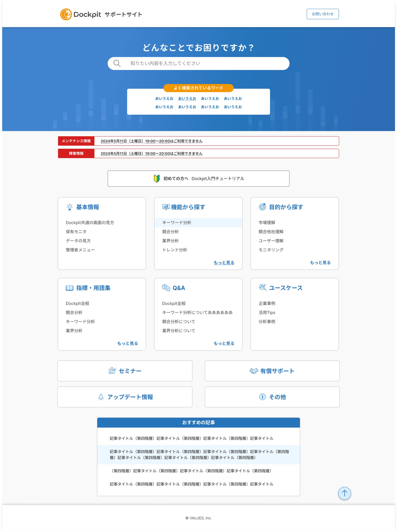Image resolution: width=397 pixels, height=532 pixels.
Task: Open the アップデート情報 button
Action: coord(125,397)
